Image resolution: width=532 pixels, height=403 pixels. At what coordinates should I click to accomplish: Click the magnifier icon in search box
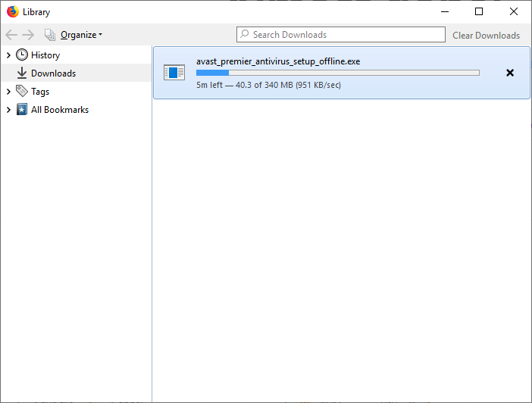coord(245,34)
